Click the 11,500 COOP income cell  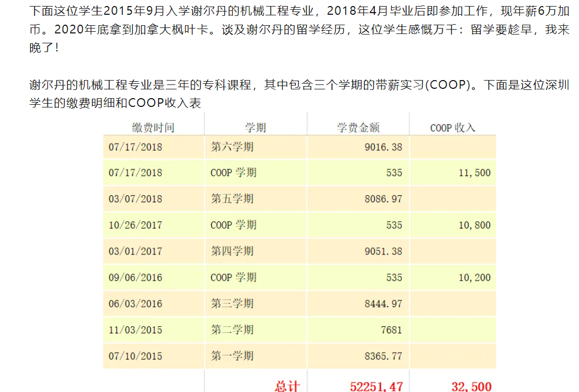(474, 173)
